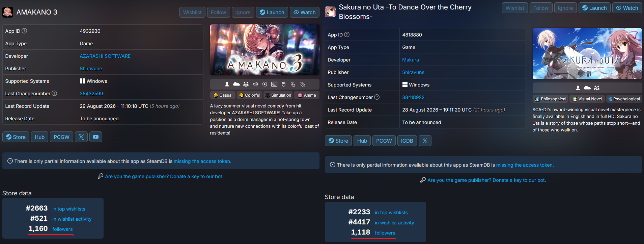Click the Casual tag on AMAKANO 3
Screen dimensions: 644x244
point(223,95)
